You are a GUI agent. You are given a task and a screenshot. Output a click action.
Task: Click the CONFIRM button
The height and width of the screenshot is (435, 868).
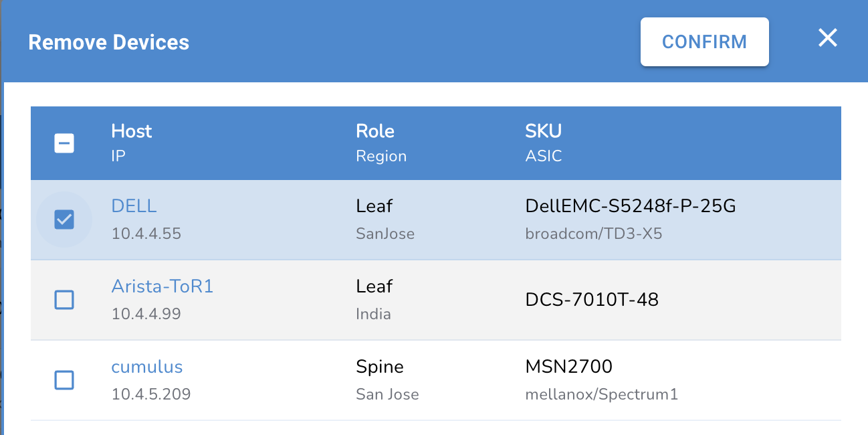tap(704, 42)
